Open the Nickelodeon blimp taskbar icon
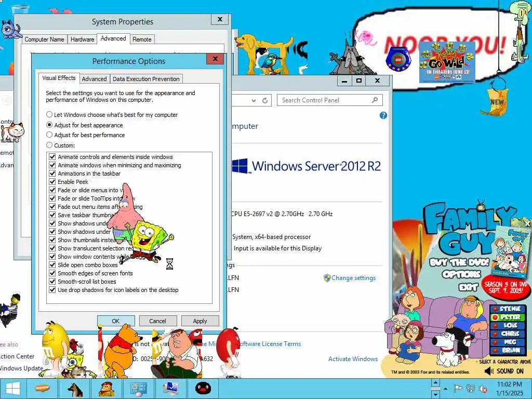Viewport: 532px width, 399px height. pyautogui.click(x=42, y=389)
